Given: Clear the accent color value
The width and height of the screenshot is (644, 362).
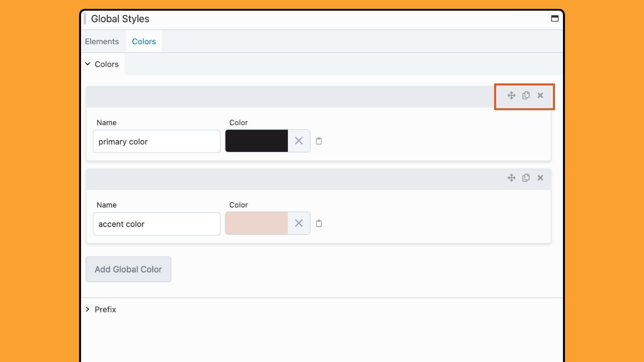Looking at the screenshot, I should tap(299, 224).
